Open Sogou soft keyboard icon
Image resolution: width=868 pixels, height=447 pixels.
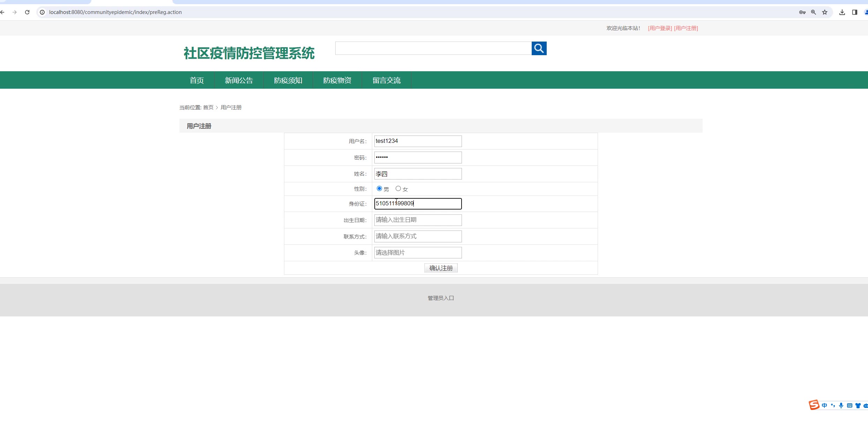click(x=850, y=405)
